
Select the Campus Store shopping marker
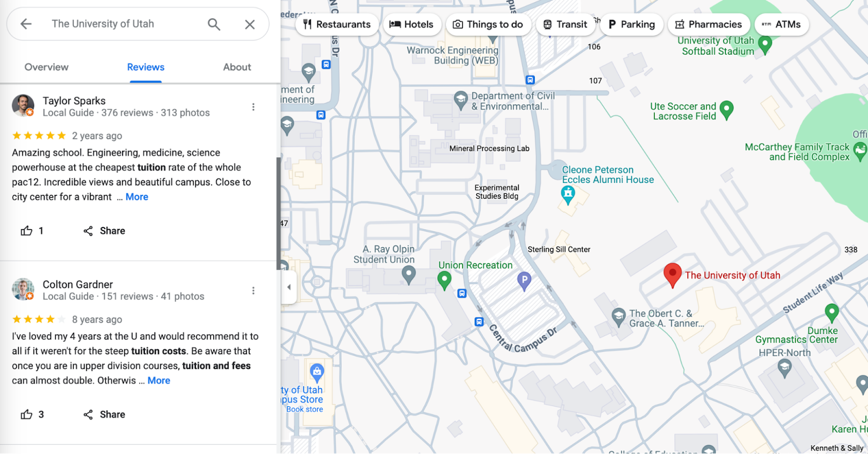[x=317, y=373]
